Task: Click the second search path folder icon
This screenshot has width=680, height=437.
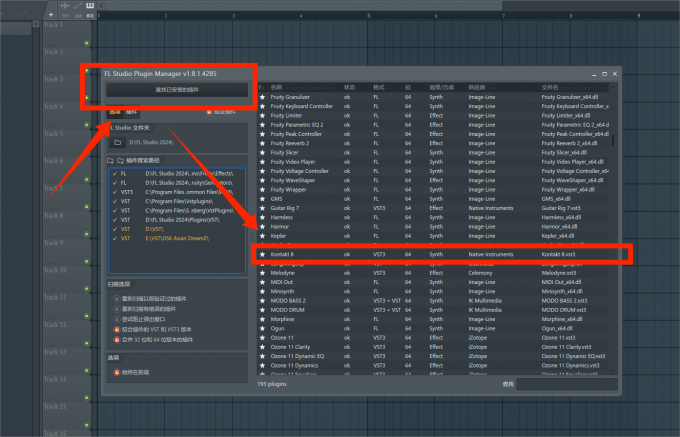Action: pyautogui.click(x=121, y=161)
